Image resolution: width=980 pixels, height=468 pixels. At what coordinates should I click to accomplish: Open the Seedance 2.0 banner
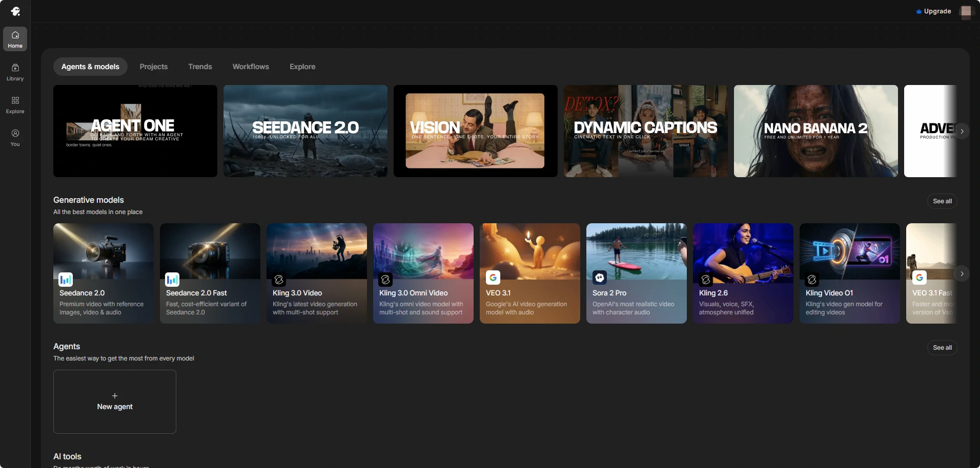305,131
